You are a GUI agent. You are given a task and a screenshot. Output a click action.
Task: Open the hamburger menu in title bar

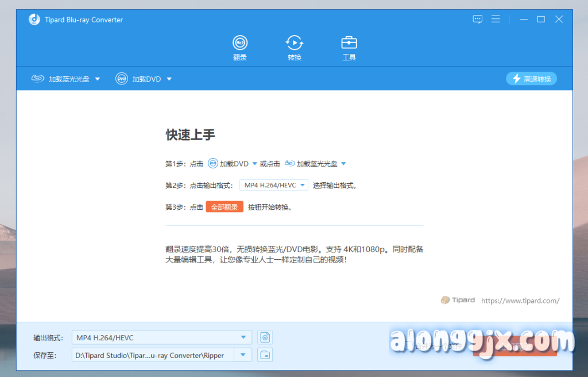496,20
